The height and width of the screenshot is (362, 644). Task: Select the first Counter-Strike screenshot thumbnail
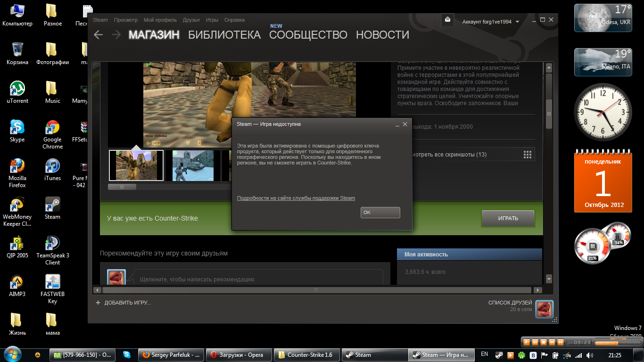click(136, 165)
